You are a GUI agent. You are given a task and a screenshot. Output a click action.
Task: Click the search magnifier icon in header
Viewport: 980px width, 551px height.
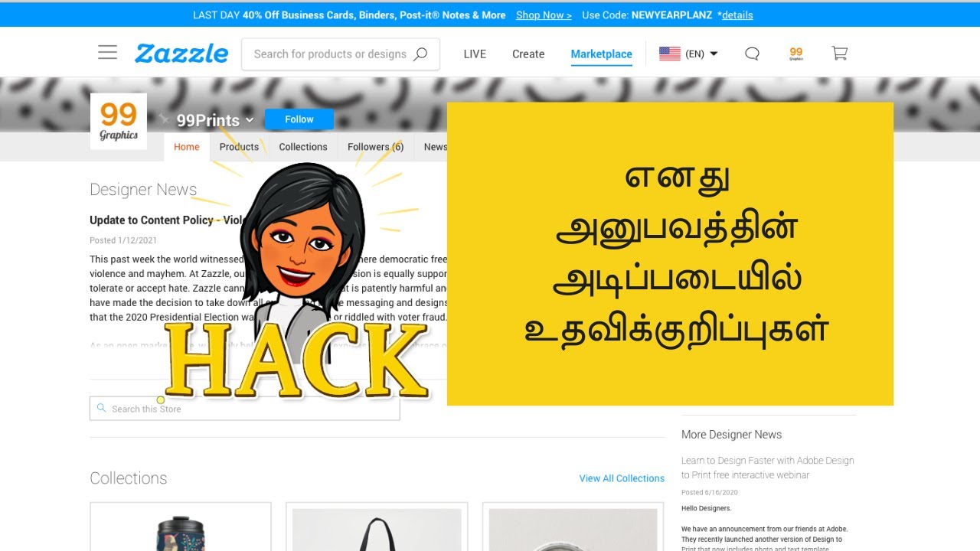(x=420, y=54)
